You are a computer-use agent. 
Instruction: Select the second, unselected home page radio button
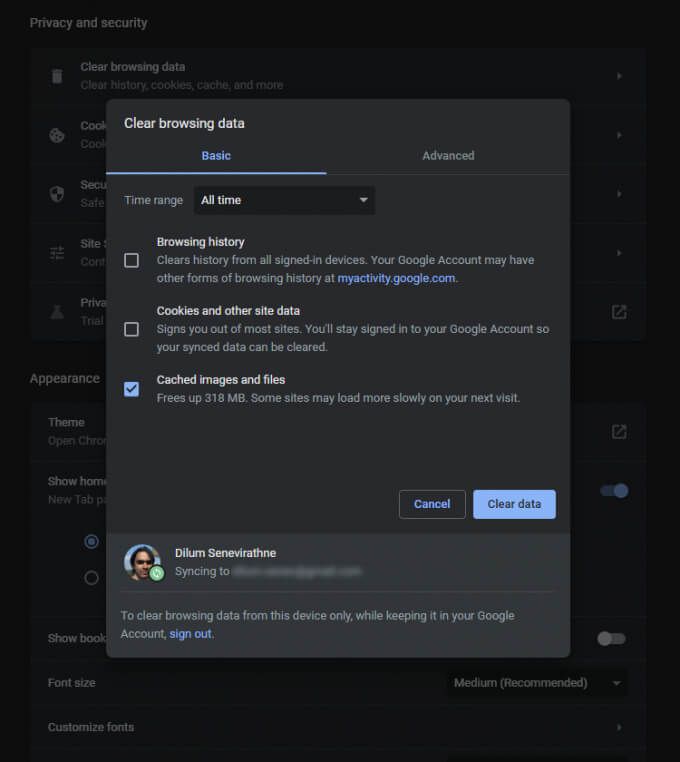click(91, 578)
